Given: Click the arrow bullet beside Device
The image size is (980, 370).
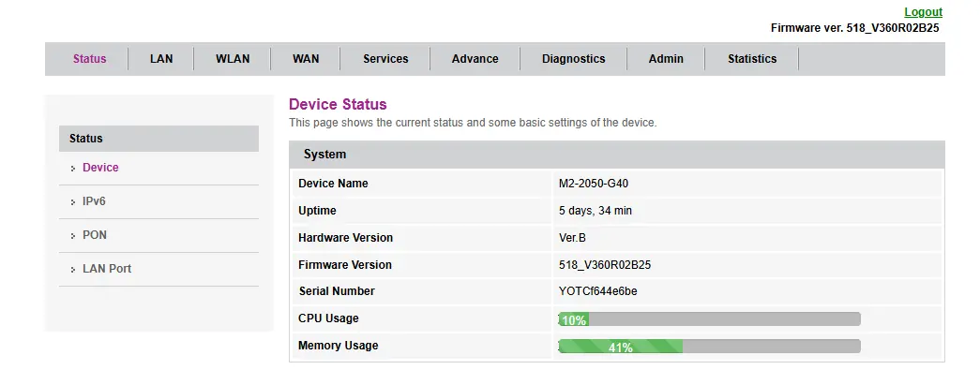Looking at the screenshot, I should (x=74, y=169).
